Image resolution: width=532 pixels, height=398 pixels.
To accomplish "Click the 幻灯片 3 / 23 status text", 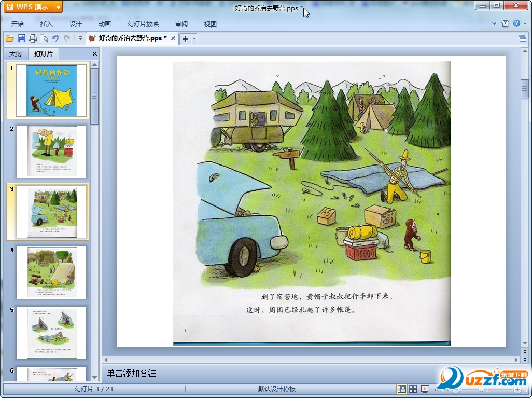I will (x=94, y=389).
